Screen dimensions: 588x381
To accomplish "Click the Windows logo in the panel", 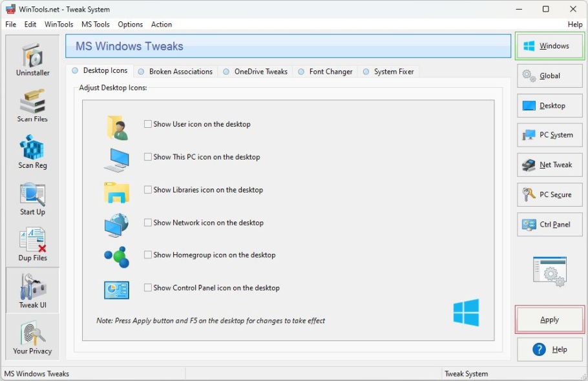I will (x=466, y=312).
